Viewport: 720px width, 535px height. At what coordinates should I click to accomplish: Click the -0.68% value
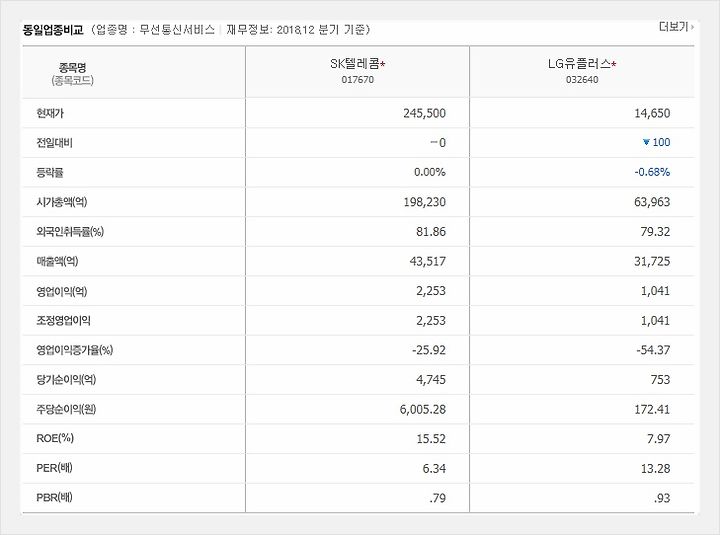pyautogui.click(x=652, y=172)
